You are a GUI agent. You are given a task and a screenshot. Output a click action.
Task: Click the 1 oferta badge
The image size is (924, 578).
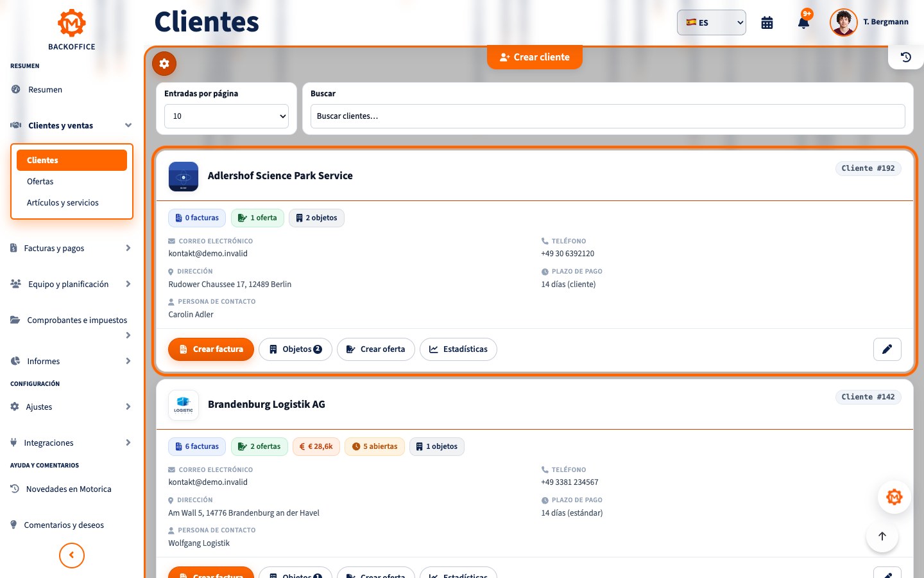click(257, 218)
